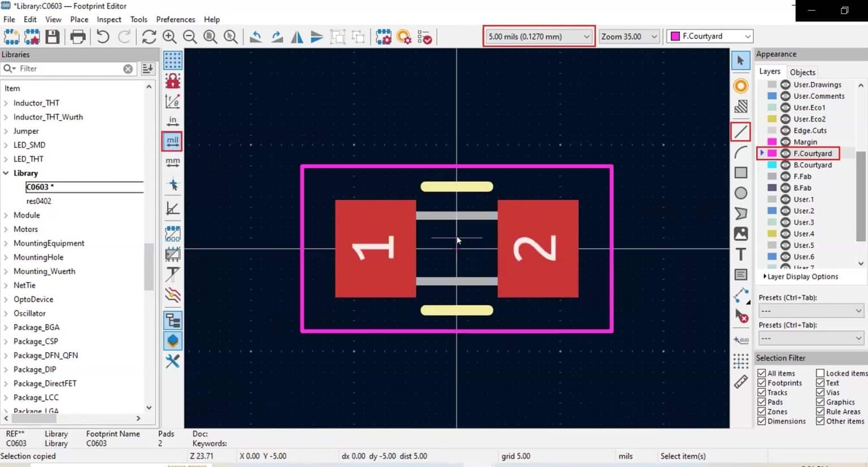
Task: Create a new footprint using wizard
Action: coord(32,36)
